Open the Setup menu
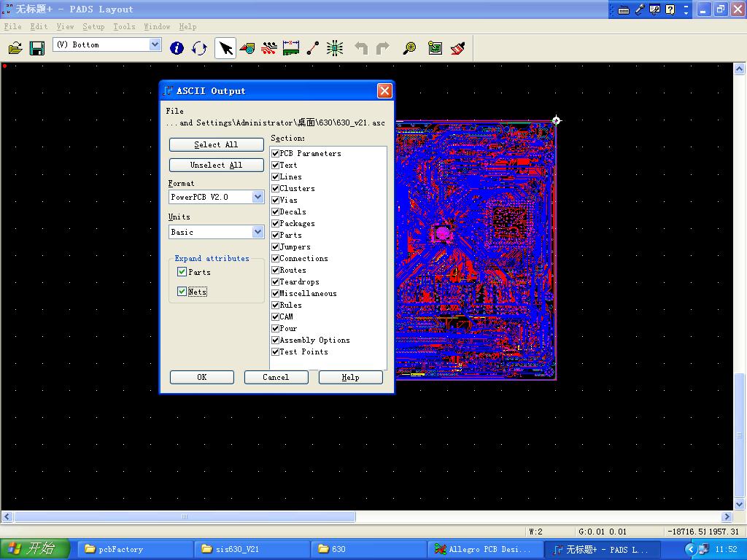 (93, 26)
